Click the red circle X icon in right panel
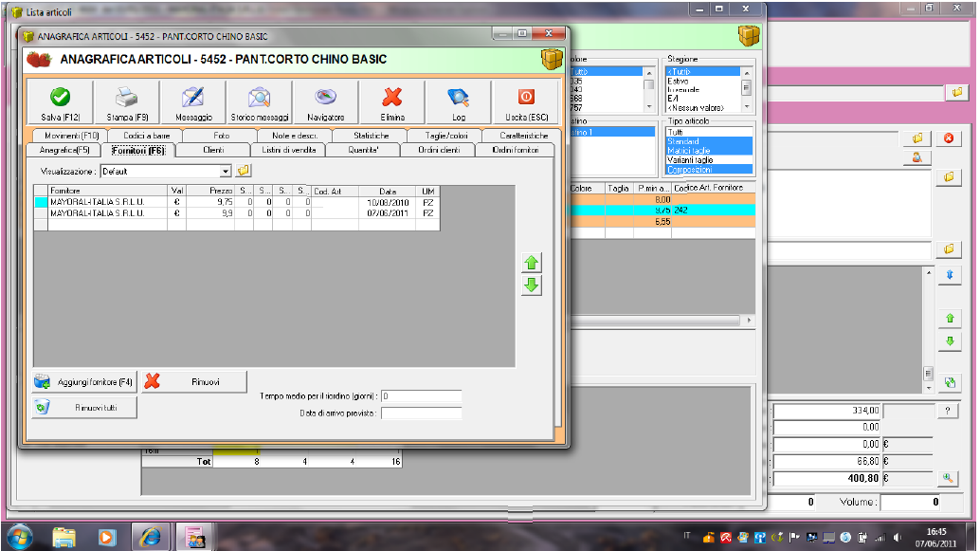The width and height of the screenshot is (980, 551). click(x=949, y=138)
